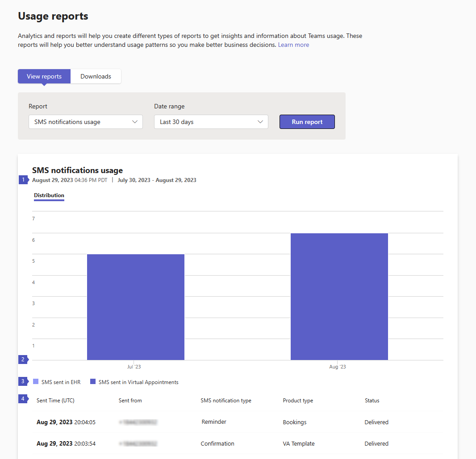Open the Report dropdown
The width and height of the screenshot is (476, 459).
[85, 122]
